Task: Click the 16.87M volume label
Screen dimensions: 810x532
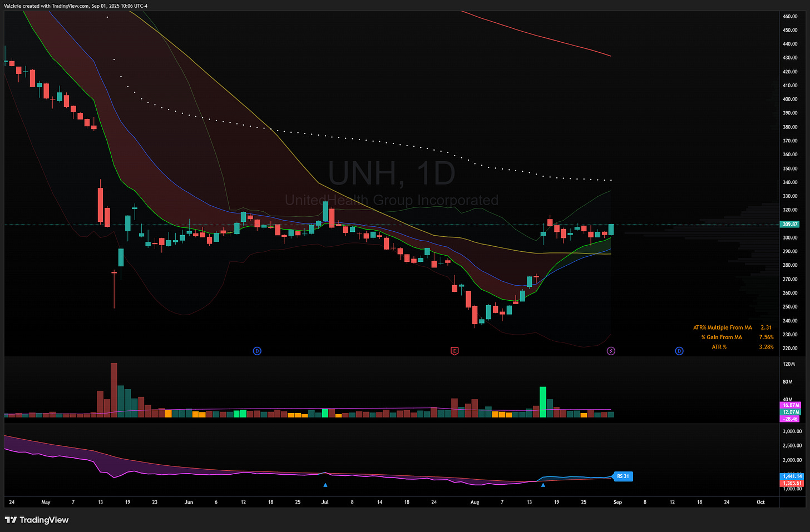Action: coord(791,405)
